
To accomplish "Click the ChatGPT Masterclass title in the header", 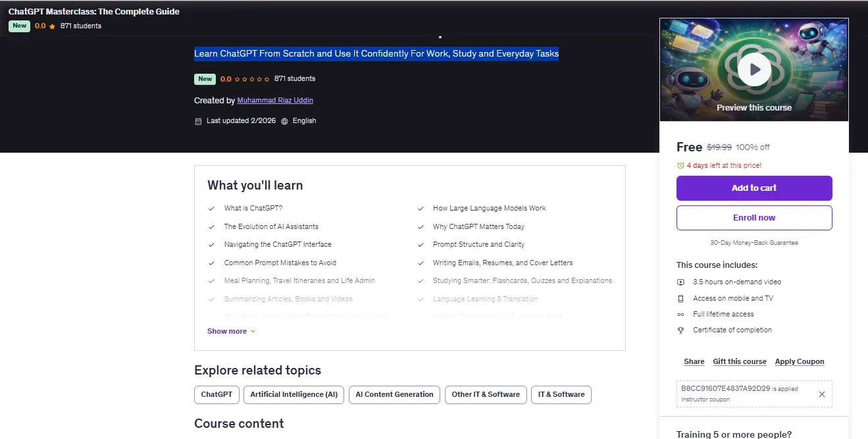I will (x=94, y=12).
